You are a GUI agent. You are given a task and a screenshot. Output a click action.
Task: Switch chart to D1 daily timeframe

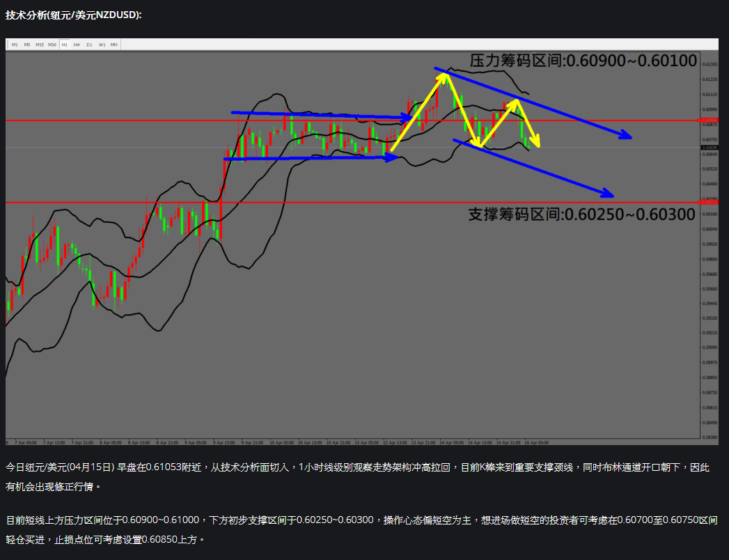89,45
